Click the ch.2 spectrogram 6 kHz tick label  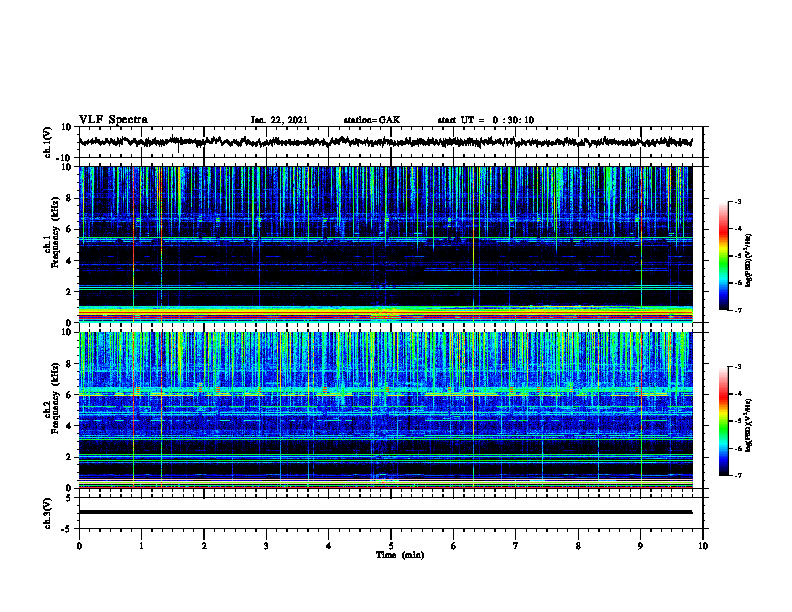point(69,395)
